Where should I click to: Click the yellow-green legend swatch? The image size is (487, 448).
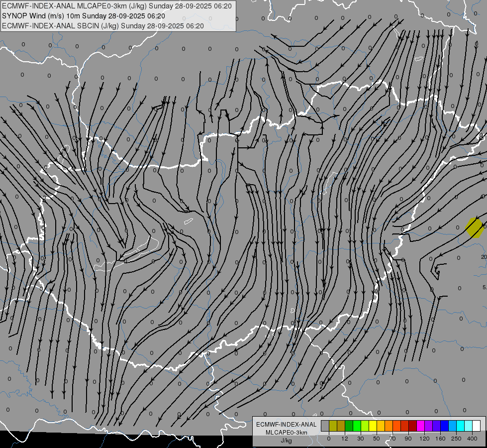[x=365, y=426]
